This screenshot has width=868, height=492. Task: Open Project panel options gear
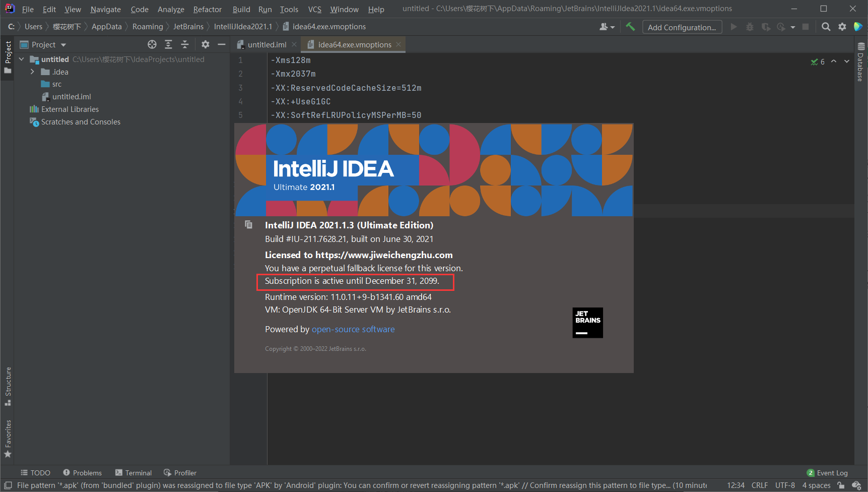[205, 45]
